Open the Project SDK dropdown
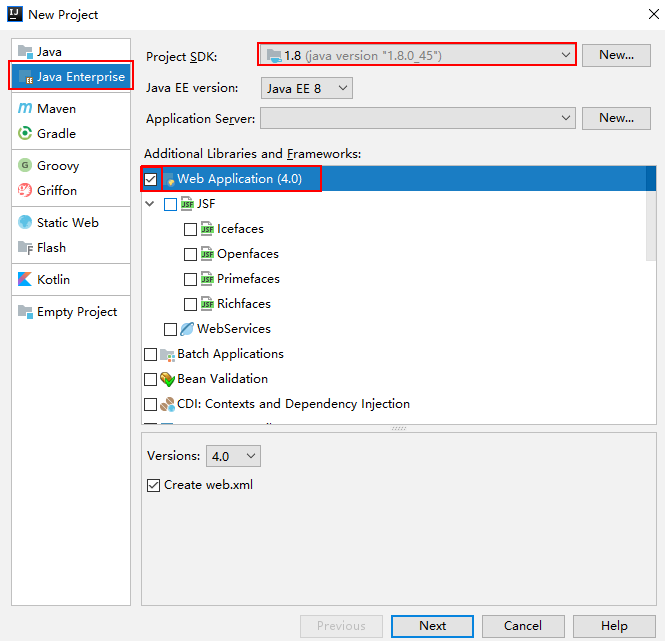The width and height of the screenshot is (665, 641). pyautogui.click(x=417, y=55)
